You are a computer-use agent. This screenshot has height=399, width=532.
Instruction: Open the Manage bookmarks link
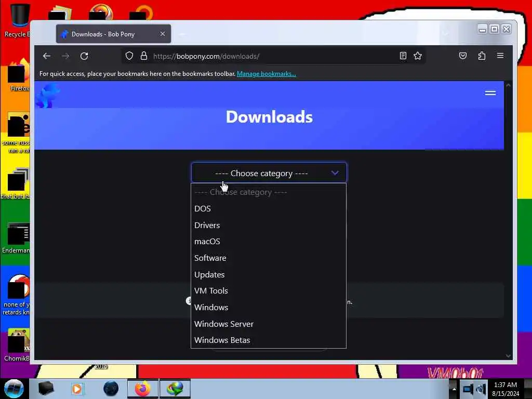pyautogui.click(x=267, y=74)
